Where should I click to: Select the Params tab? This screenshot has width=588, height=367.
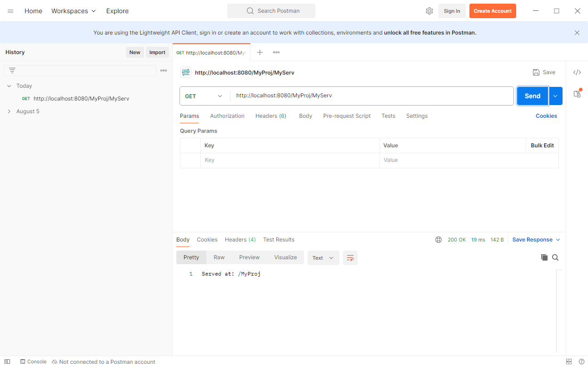189,116
